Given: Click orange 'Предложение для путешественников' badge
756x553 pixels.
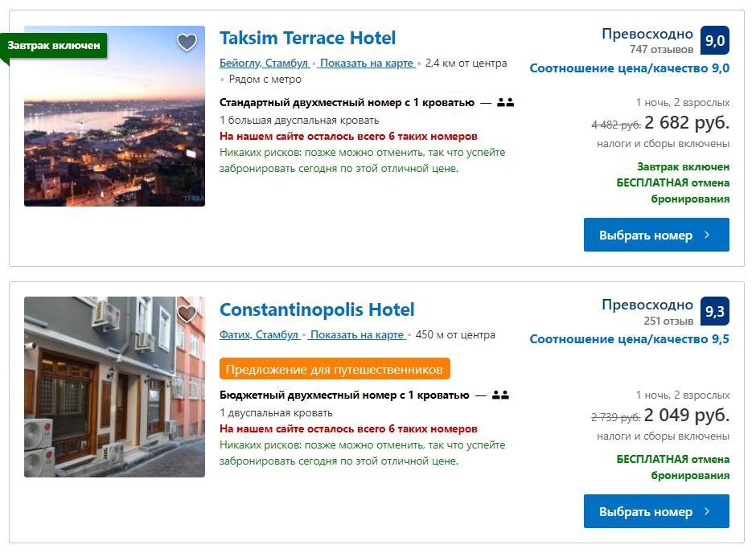Looking at the screenshot, I should point(335,370).
